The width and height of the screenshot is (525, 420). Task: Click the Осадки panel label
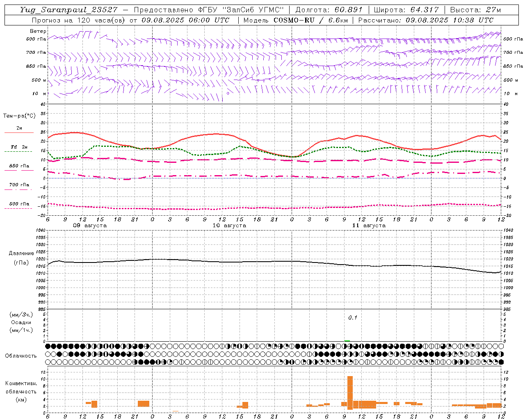point(21,322)
